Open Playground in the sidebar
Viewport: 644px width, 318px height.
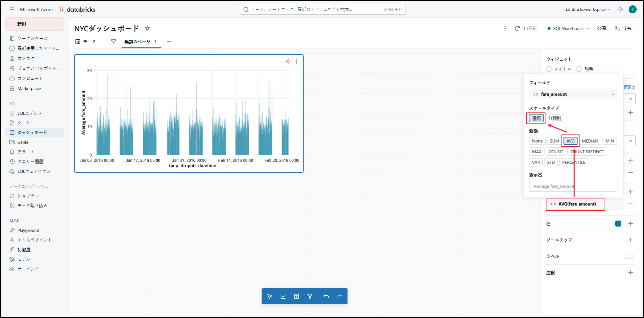(35, 230)
